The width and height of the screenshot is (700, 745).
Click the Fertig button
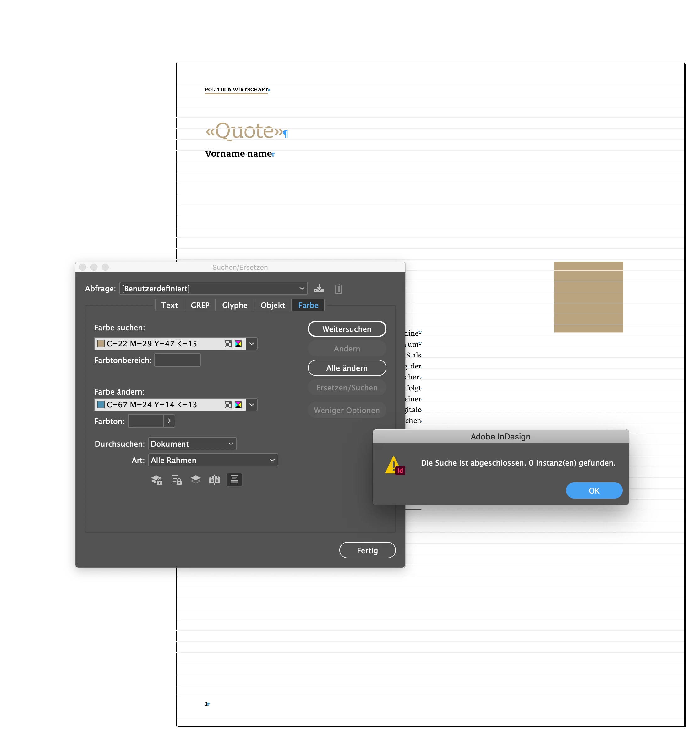click(x=367, y=550)
